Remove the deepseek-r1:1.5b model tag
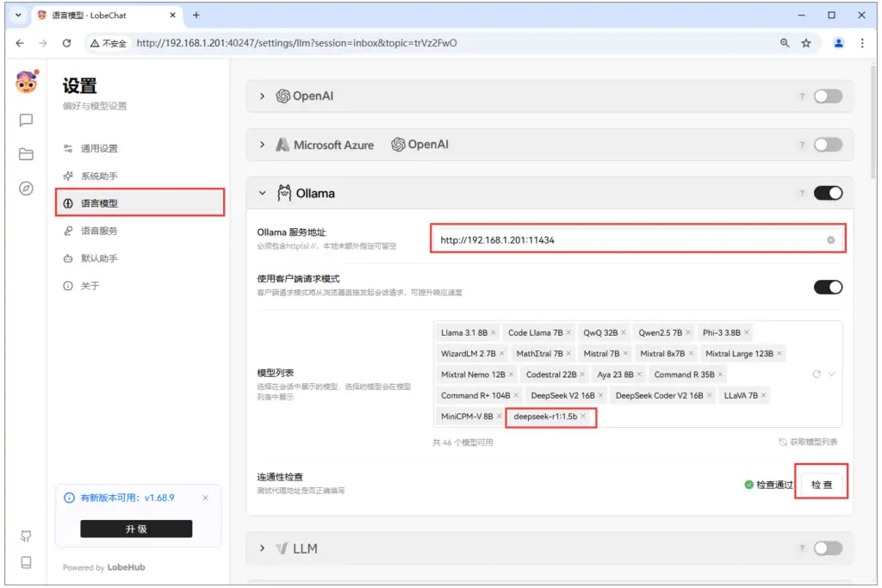 coord(582,415)
